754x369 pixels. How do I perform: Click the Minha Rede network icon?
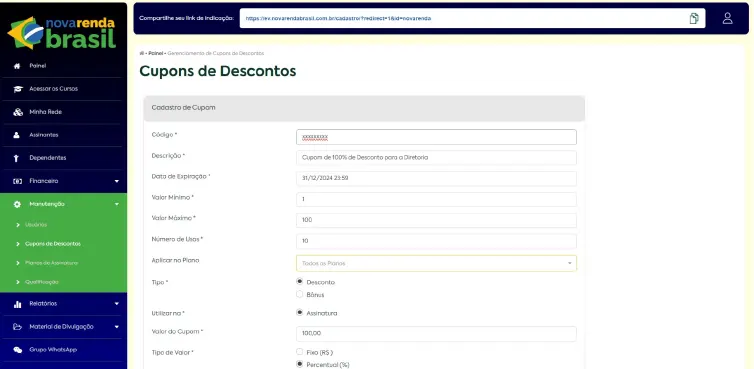click(18, 112)
